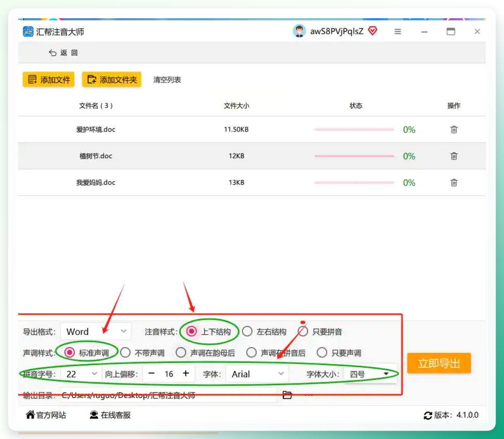The height and width of the screenshot is (439, 504).
Task: Open the 官方网站 link
Action: tap(46, 415)
